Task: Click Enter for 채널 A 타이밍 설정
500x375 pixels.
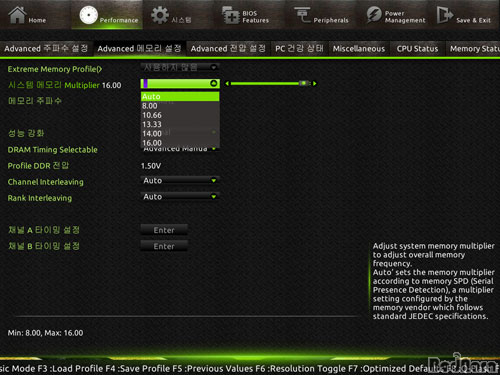Action: pos(164,230)
